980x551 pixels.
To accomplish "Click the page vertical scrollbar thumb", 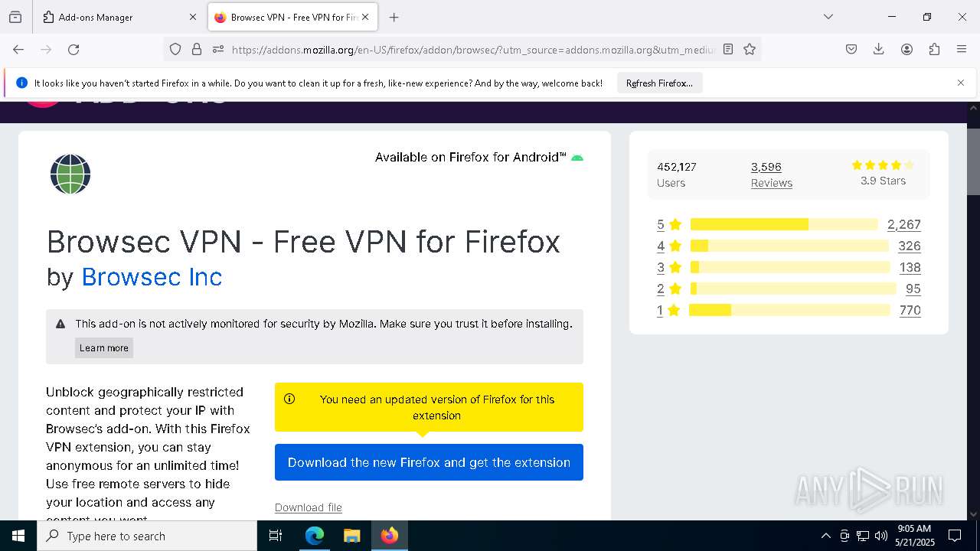I will tap(974, 161).
